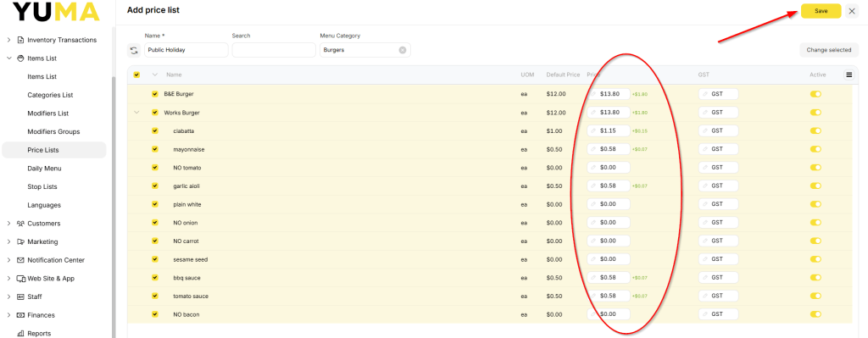Open Items List sub-item in sidebar
868x338 pixels.
[x=42, y=77]
